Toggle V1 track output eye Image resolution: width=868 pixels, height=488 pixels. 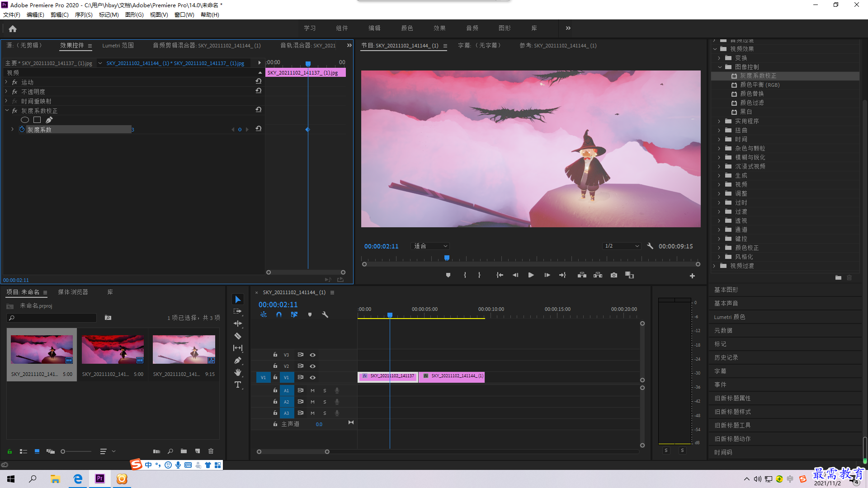coord(312,377)
